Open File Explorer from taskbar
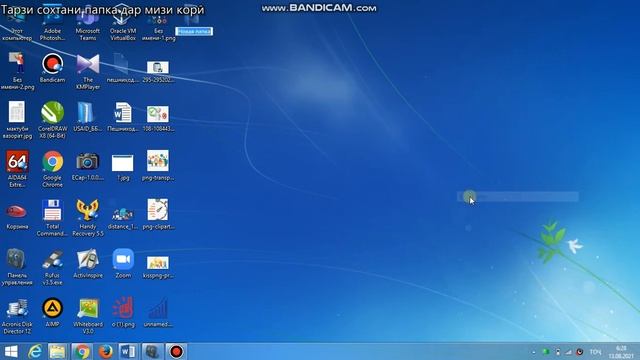This screenshot has height=360, width=640. point(57,351)
